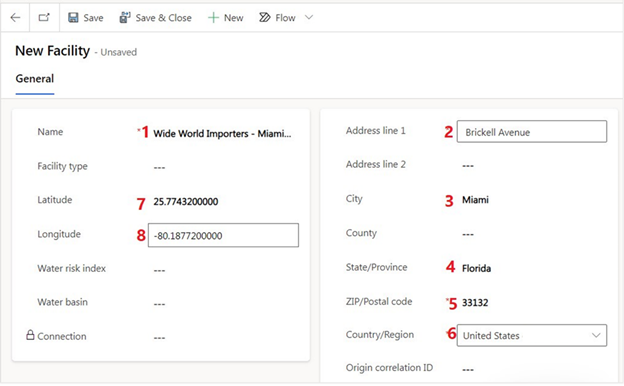Edit the Address line 1 field
Image resolution: width=624 pixels, height=386 pixels.
tap(532, 131)
